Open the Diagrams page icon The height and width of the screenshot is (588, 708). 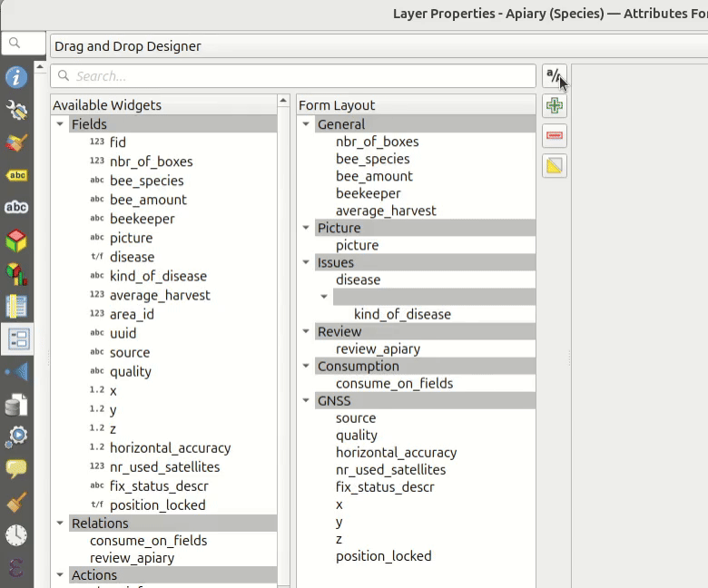tap(16, 273)
